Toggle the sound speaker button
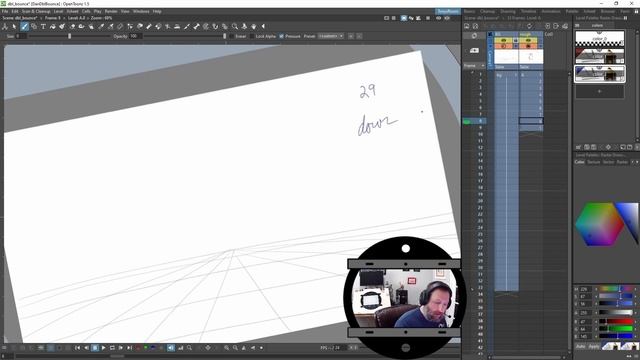Image resolution: width=640 pixels, height=360 pixels. coord(171,348)
